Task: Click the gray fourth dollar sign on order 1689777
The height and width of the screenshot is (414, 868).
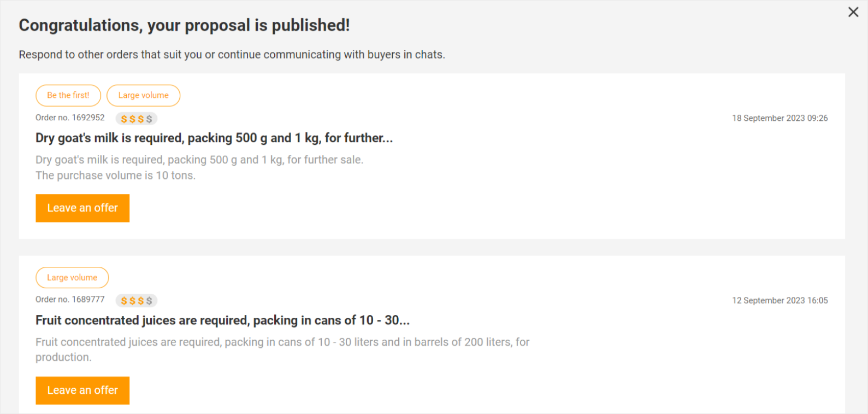Action: [x=149, y=301]
